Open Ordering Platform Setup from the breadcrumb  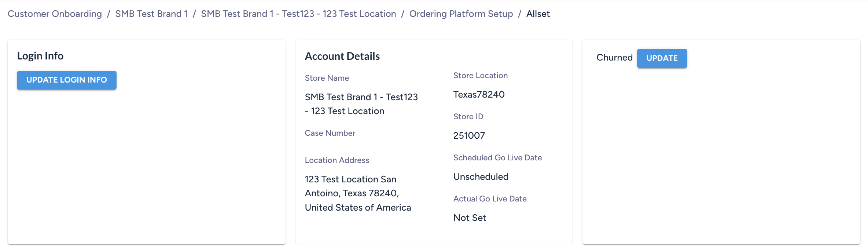click(461, 14)
